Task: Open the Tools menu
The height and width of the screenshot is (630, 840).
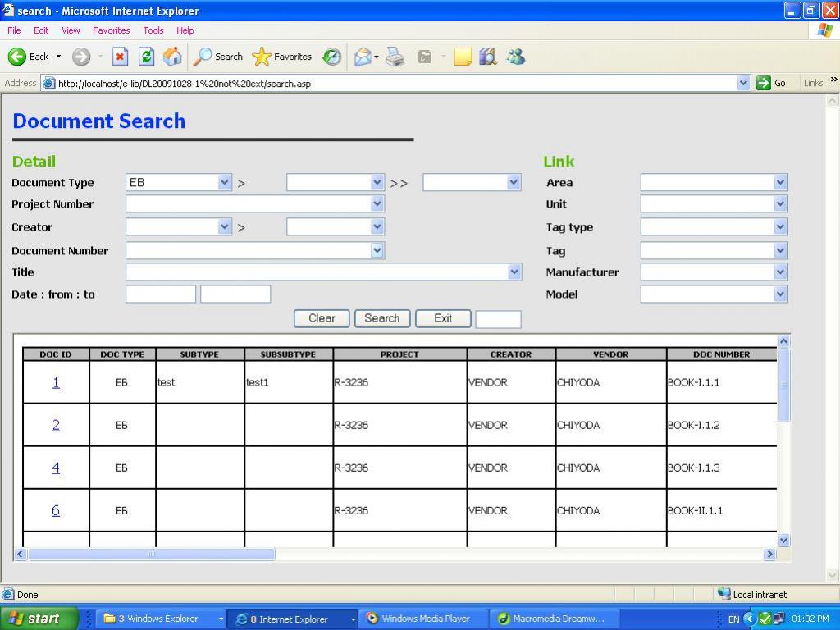Action: click(153, 30)
